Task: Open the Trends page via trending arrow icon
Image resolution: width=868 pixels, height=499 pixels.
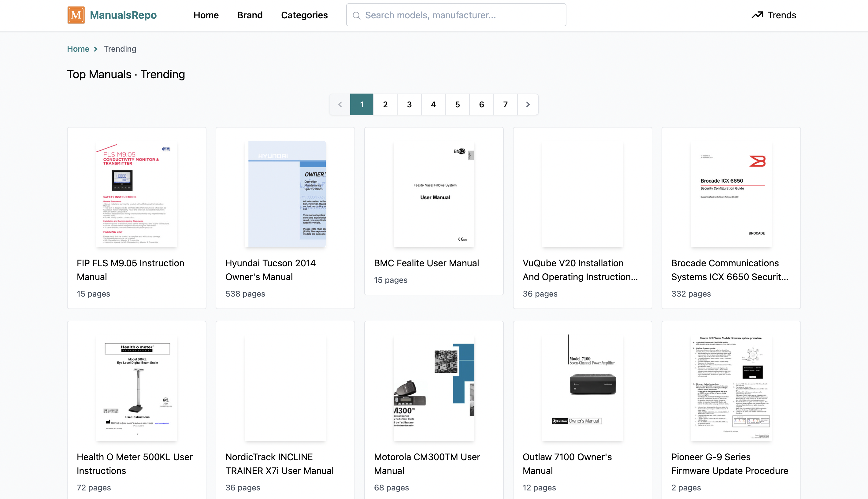Action: tap(758, 15)
